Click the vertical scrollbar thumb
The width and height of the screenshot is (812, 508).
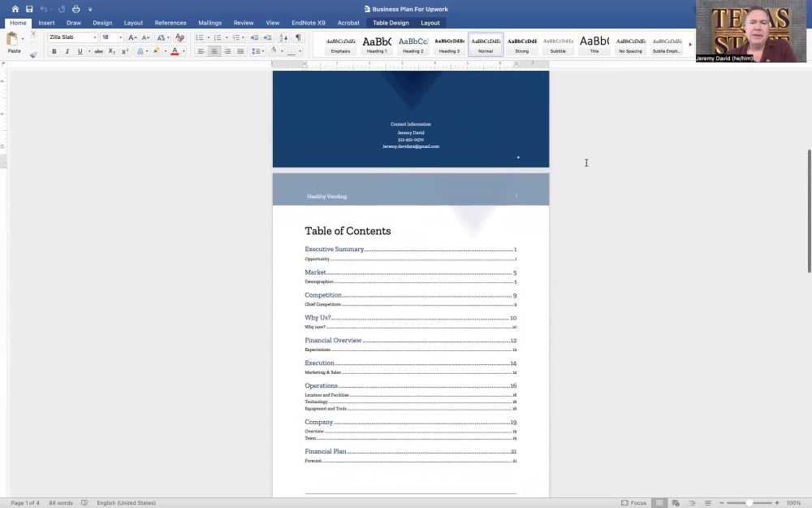coord(810,211)
